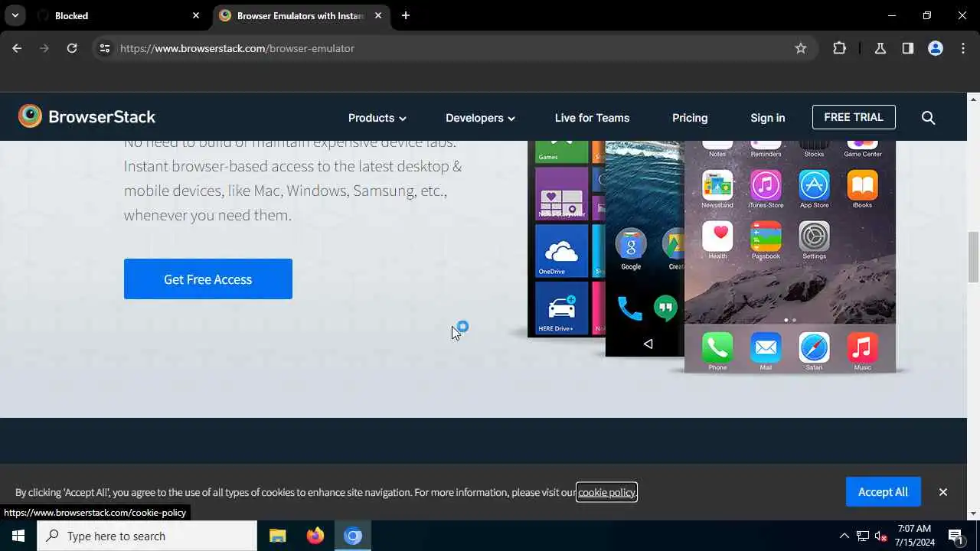Open the clock showing 7:07 AM
The image size is (980, 551).
click(916, 536)
